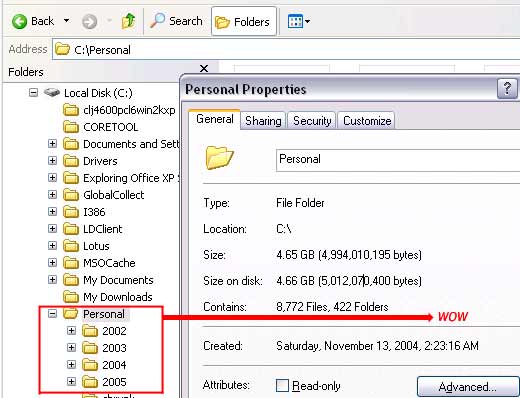Click the Forward arrow icon
520x398 pixels.
point(89,22)
